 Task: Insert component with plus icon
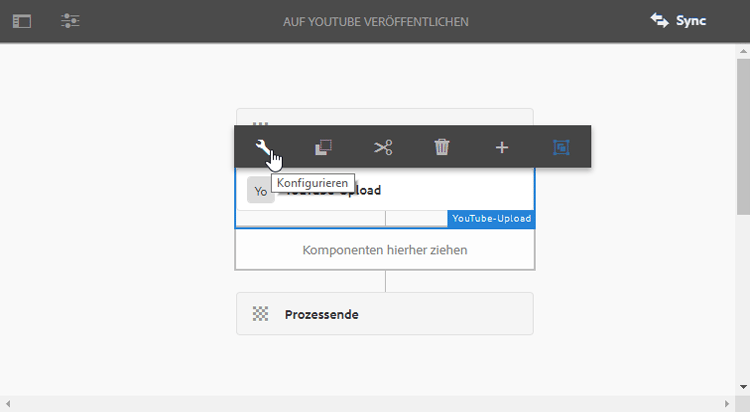coord(502,147)
